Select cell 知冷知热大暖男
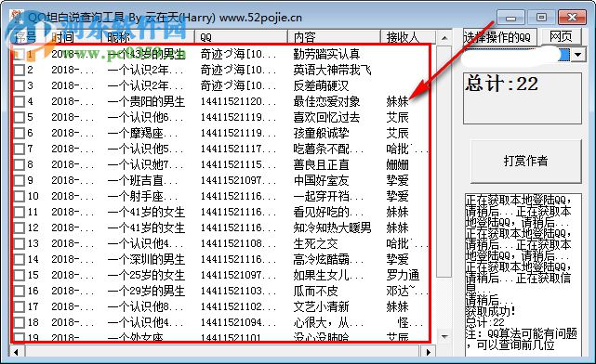Viewport: 596px width, 364px height. click(x=332, y=227)
